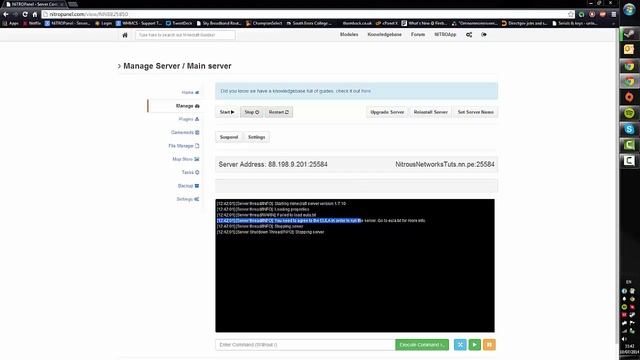Open the Apps bookmarks shortcut

click(11, 23)
